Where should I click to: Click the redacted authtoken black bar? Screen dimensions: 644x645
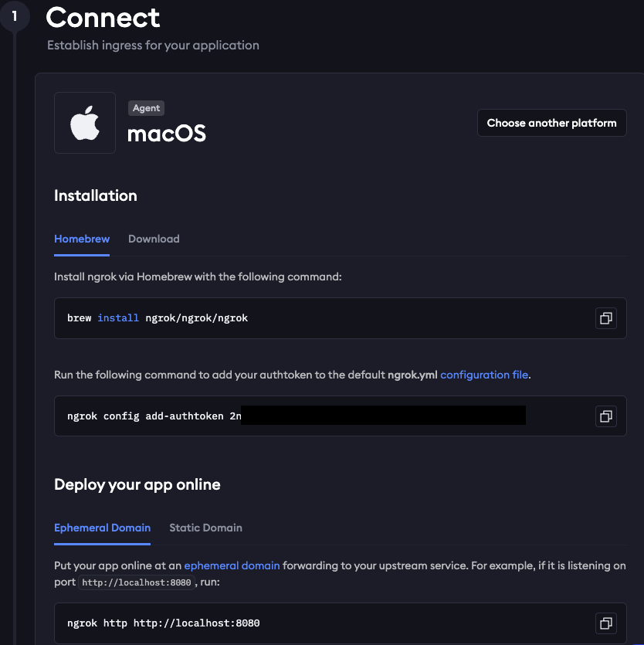coord(383,415)
